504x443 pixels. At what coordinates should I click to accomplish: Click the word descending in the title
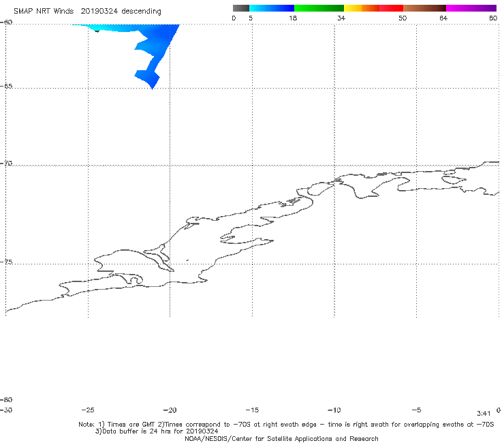(x=141, y=12)
